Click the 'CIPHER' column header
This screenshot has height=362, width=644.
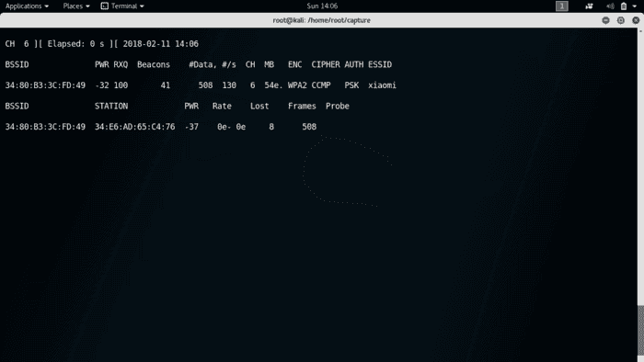pyautogui.click(x=326, y=65)
